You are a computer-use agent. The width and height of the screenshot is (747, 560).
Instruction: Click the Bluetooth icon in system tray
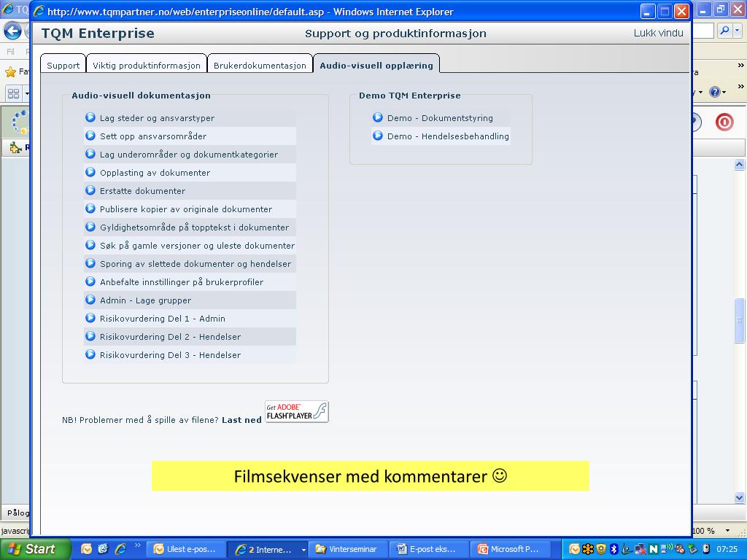click(x=614, y=549)
